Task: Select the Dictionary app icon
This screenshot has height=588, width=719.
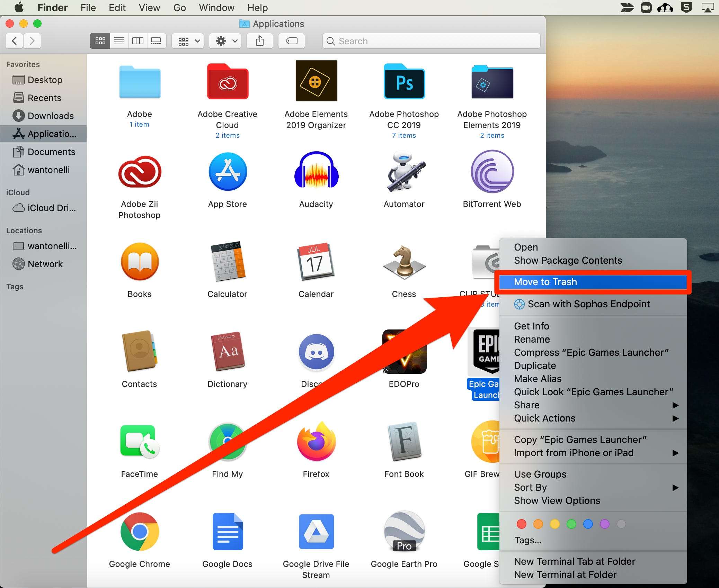Action: coord(228,351)
